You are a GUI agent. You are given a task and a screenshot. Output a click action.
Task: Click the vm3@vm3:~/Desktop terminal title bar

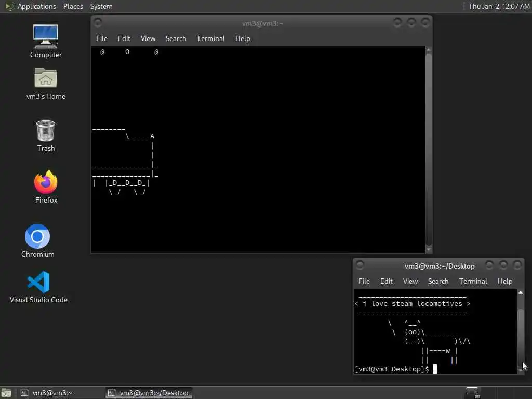(440, 266)
